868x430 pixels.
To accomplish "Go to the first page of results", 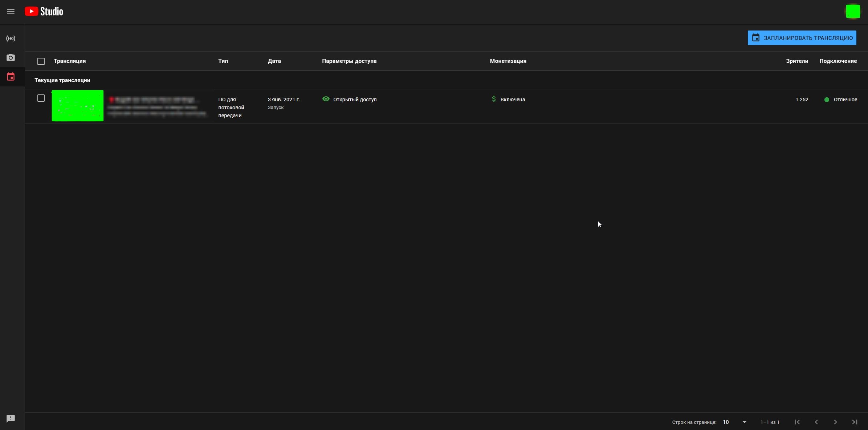I will pos(797,422).
